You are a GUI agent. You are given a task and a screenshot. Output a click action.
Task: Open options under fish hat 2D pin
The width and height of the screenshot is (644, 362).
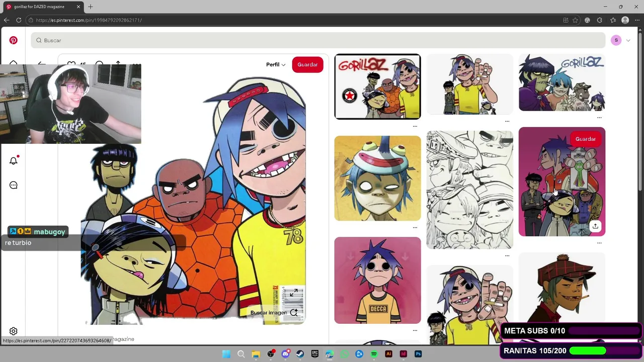tap(415, 228)
